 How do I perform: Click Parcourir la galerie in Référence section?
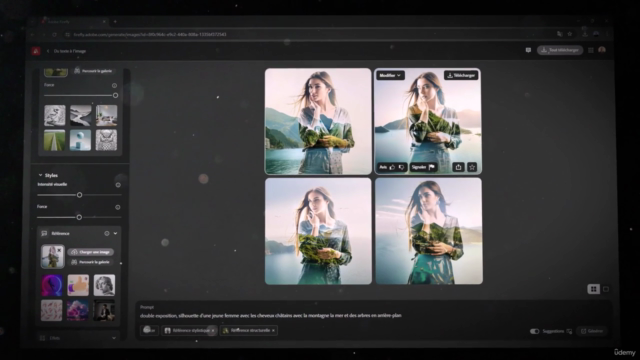pyautogui.click(x=91, y=262)
